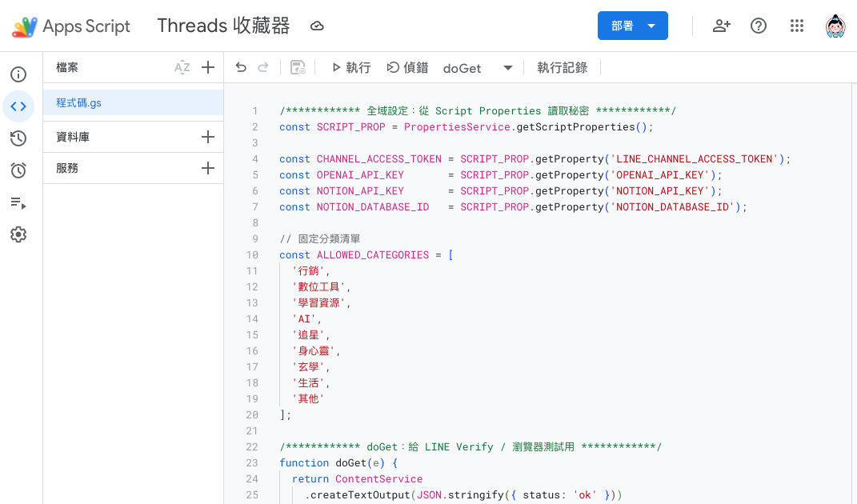The image size is (857, 504).
Task: Open the help question mark icon
Action: [x=759, y=26]
